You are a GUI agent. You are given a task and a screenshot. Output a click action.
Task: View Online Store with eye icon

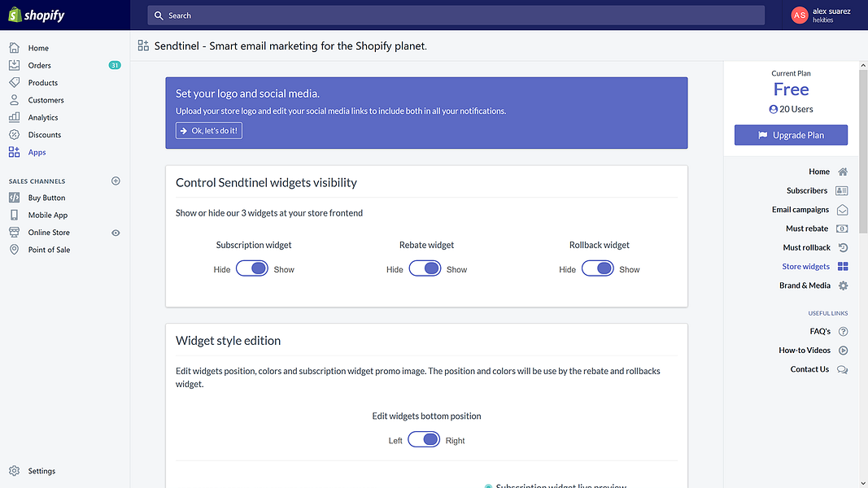click(116, 233)
